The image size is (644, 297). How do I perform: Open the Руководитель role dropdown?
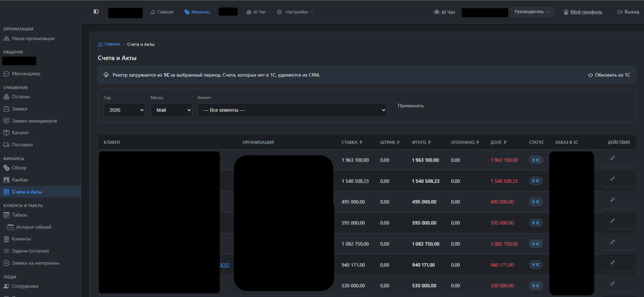532,12
